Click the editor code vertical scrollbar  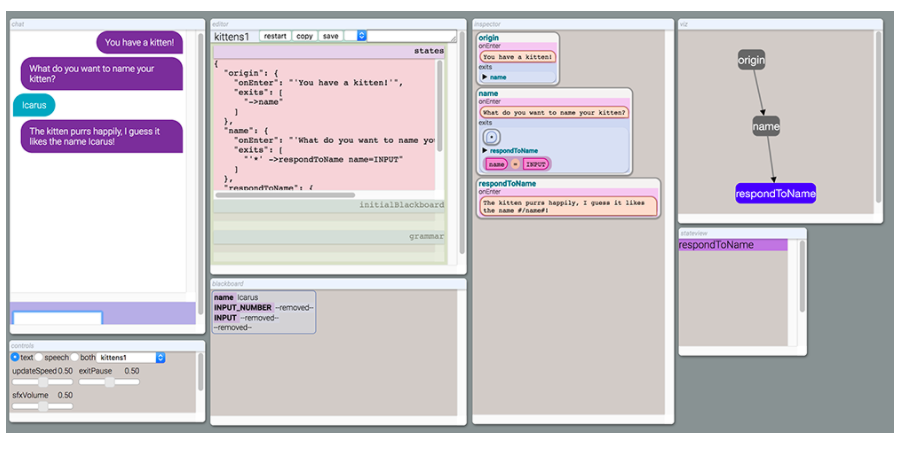(x=439, y=106)
